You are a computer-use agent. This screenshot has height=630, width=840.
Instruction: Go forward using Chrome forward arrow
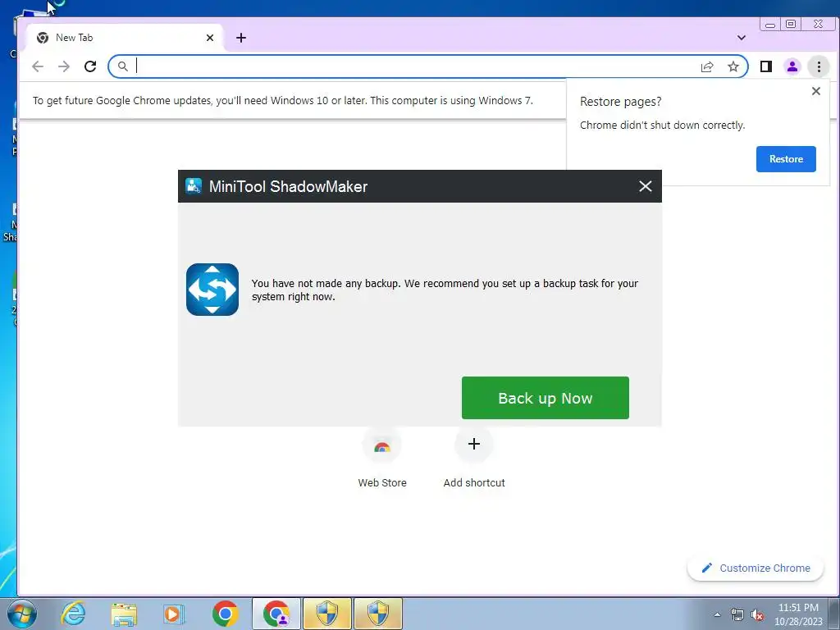64,66
